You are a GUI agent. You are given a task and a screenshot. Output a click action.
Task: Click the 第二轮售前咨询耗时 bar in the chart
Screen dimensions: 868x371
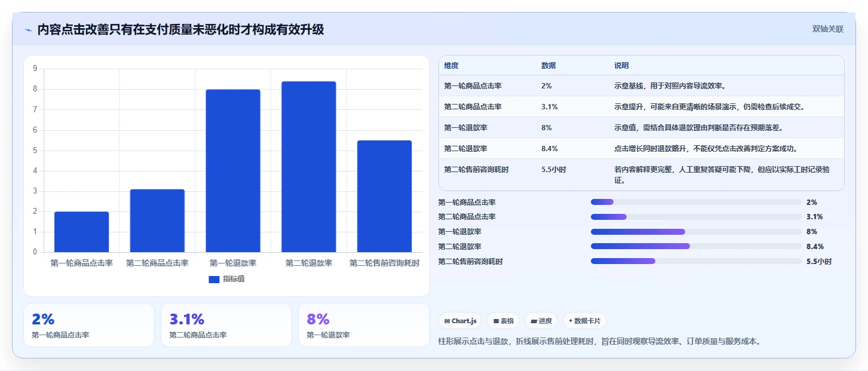pyautogui.click(x=385, y=196)
